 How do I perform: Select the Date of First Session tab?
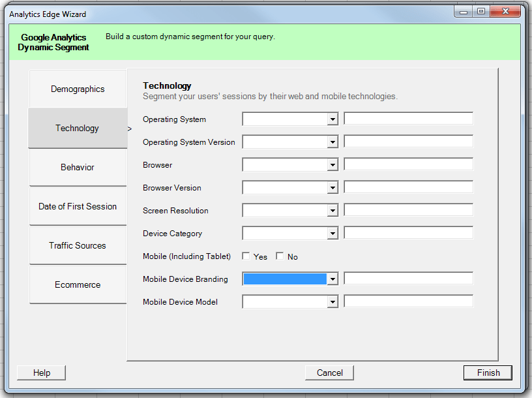pos(78,207)
